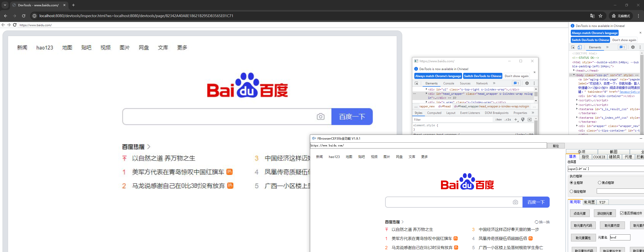The width and height of the screenshot is (644, 252).
Task: Switch to Sources tab in floating DevTools
Action: point(465,83)
